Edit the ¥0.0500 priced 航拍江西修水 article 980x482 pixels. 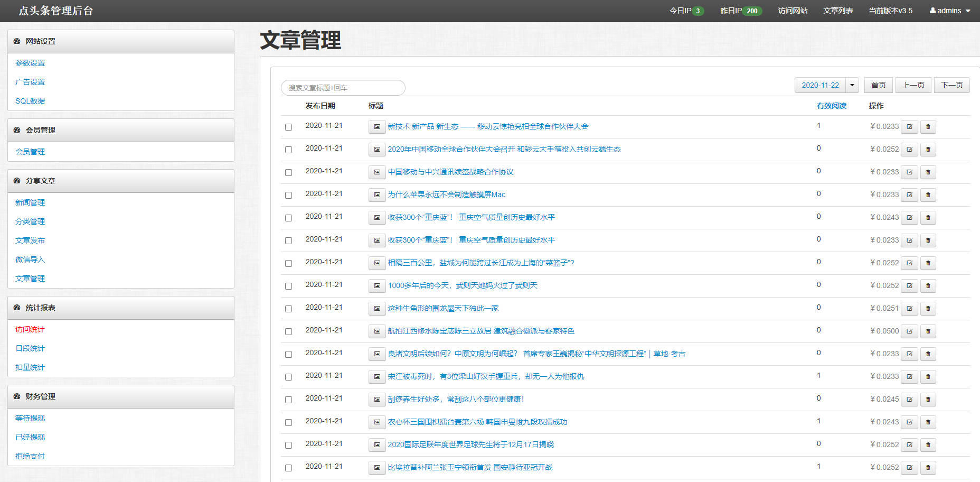[x=909, y=331]
